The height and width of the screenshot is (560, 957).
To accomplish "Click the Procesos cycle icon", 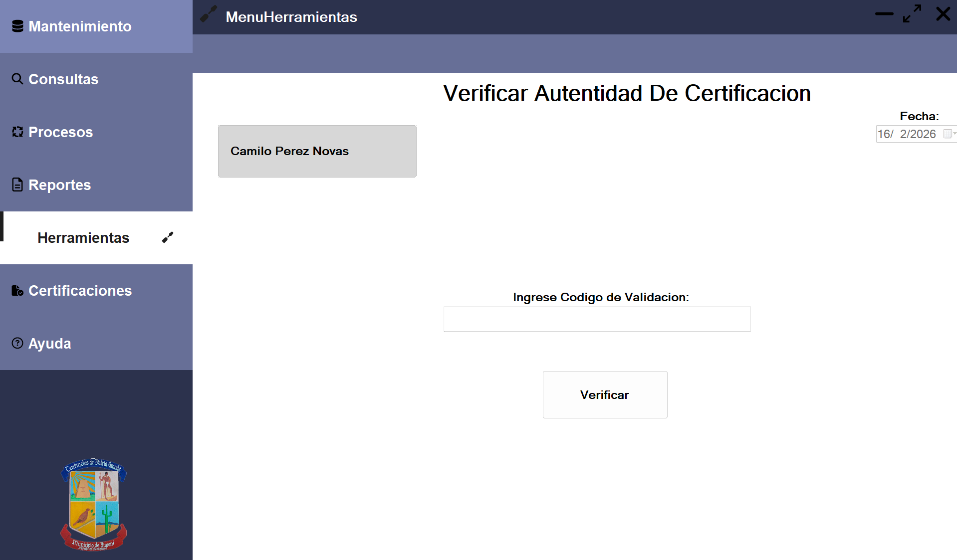I will point(17,132).
